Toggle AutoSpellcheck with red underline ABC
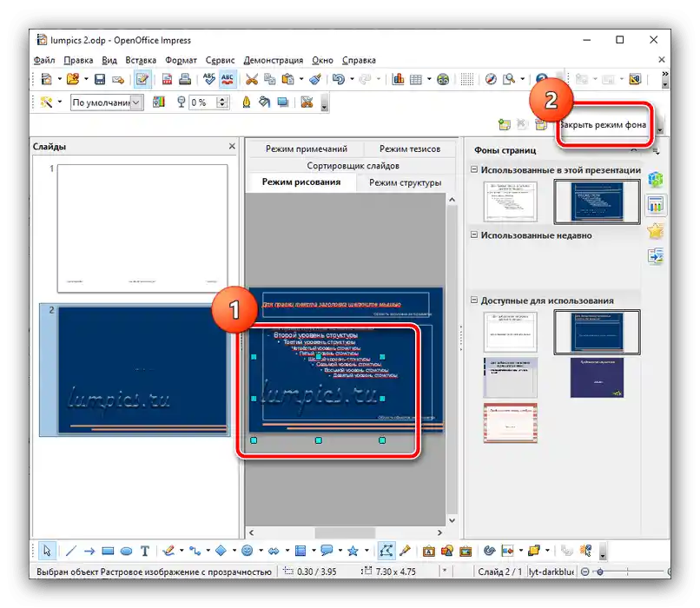The image size is (700, 608). (228, 79)
